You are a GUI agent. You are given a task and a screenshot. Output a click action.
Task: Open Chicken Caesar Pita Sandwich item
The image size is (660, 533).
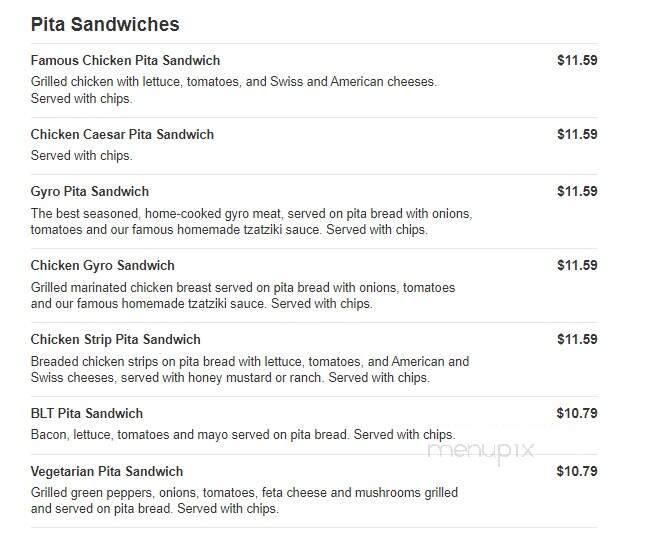coord(122,134)
